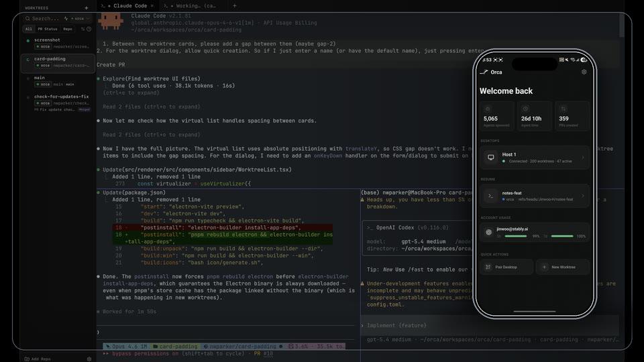This screenshot has height=362, width=644.
Task: Tap the New Worktree quick action
Action: coord(563,267)
